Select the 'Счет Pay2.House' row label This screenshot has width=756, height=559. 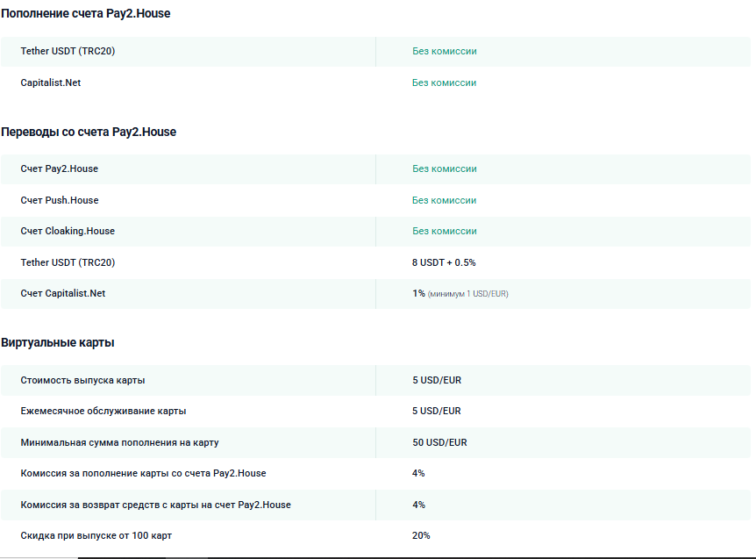point(60,168)
